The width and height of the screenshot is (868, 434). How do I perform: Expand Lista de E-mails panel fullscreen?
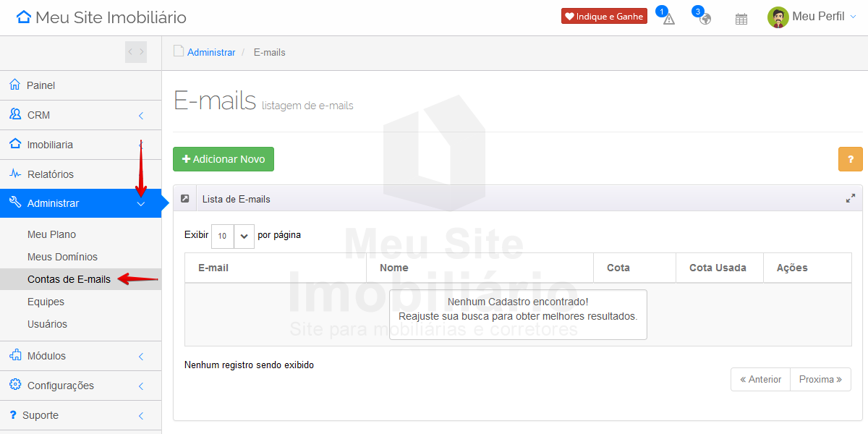pos(851,198)
